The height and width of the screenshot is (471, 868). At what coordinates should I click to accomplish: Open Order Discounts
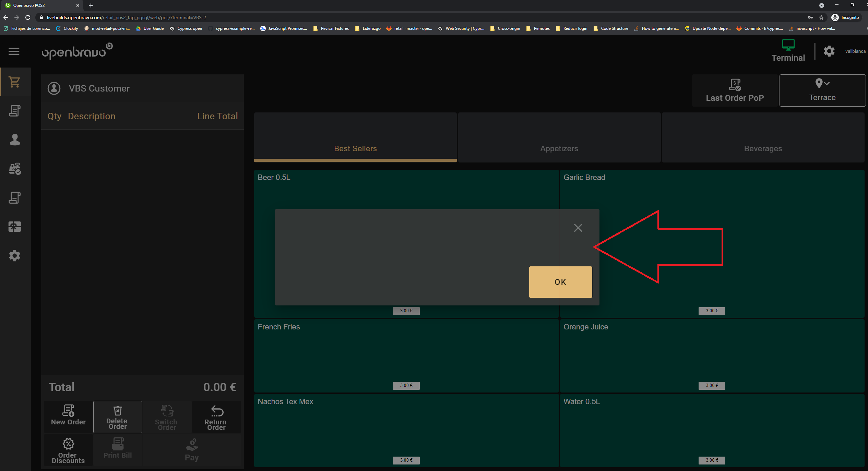click(68, 450)
